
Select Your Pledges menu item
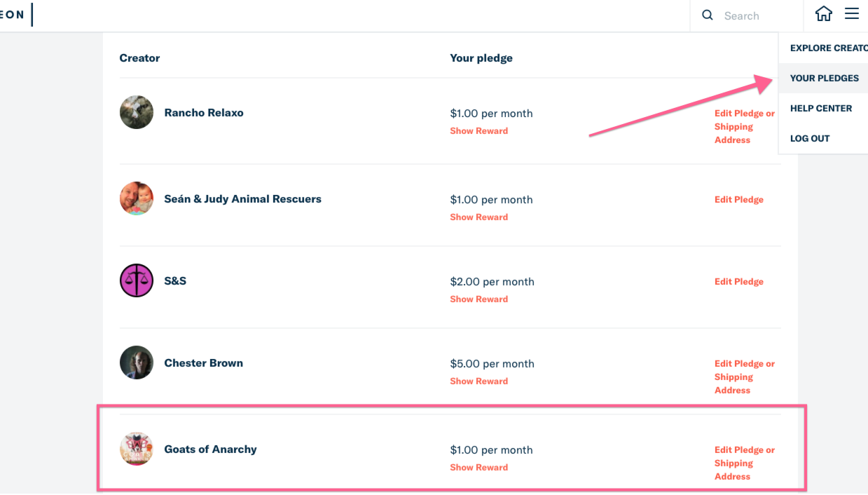[824, 78]
